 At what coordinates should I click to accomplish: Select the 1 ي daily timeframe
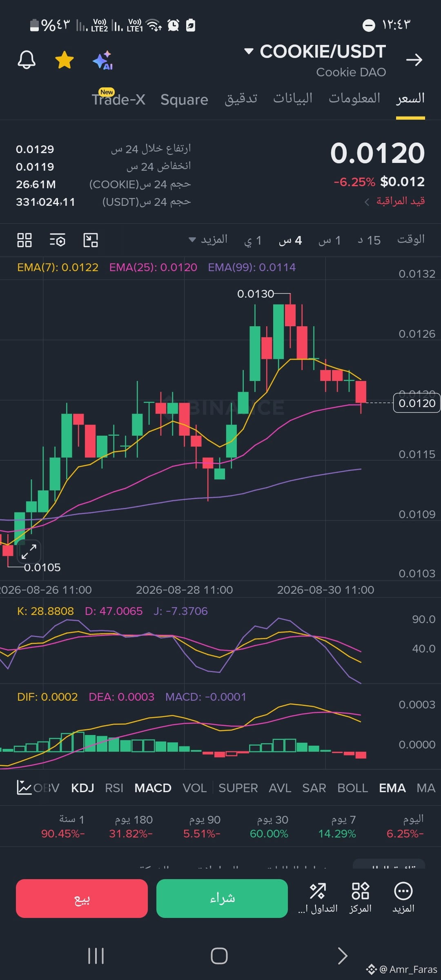pos(253,240)
